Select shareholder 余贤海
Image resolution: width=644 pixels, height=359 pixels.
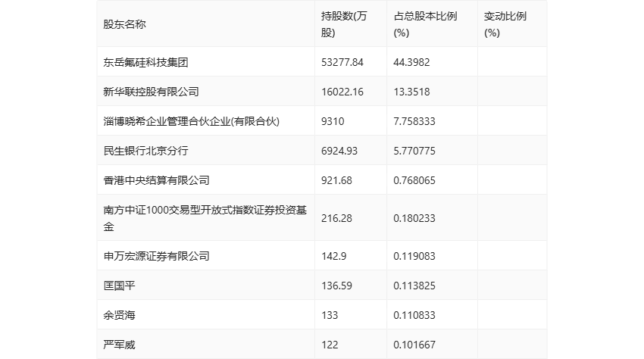(119, 315)
